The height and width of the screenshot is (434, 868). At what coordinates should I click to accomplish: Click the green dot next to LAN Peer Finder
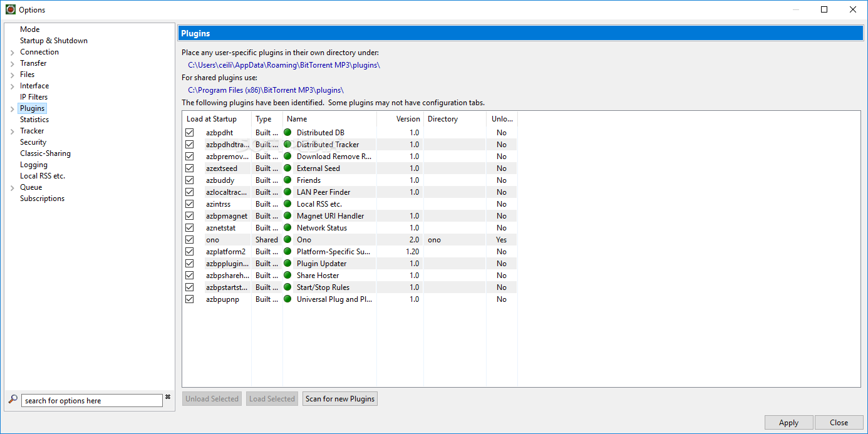coord(288,192)
